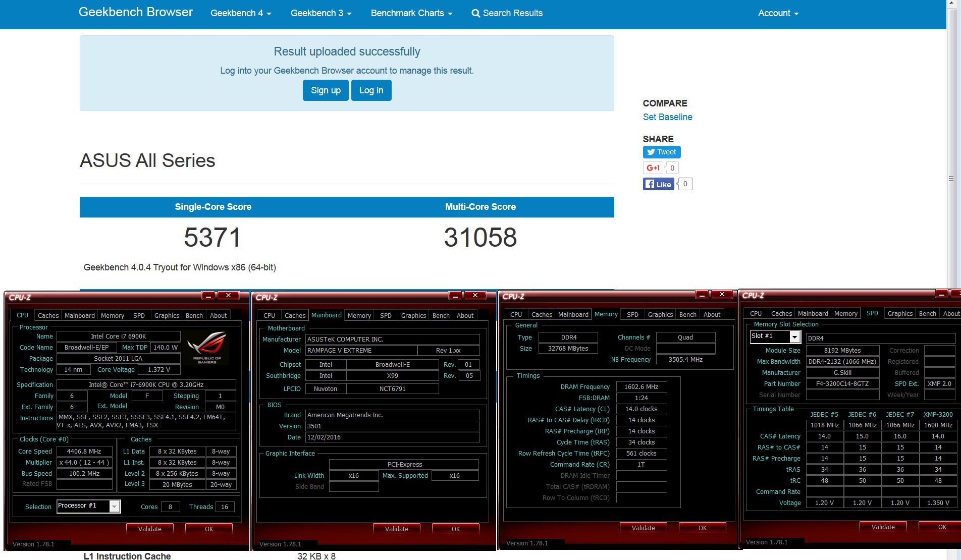Image resolution: width=961 pixels, height=560 pixels.
Task: Switch to CPU tab in Mainboard window
Action: pos(270,315)
